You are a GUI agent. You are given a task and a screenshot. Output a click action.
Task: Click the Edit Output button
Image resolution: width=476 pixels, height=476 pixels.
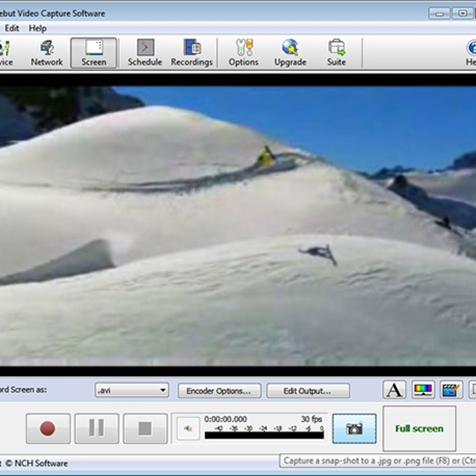[x=308, y=391]
